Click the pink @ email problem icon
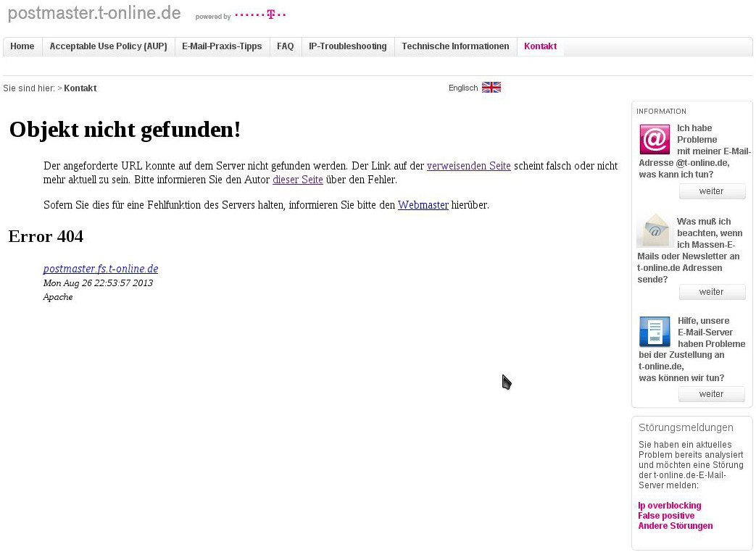Screen dimensions: 756x552 click(x=654, y=139)
